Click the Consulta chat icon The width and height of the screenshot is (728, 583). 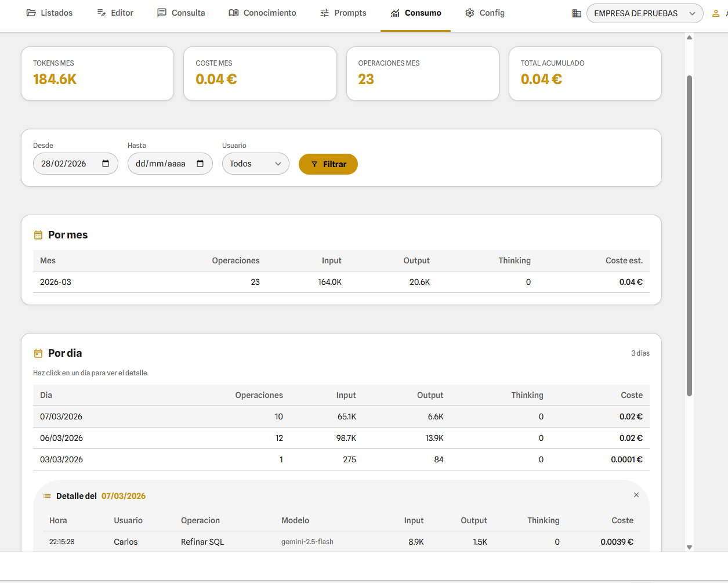tap(162, 13)
